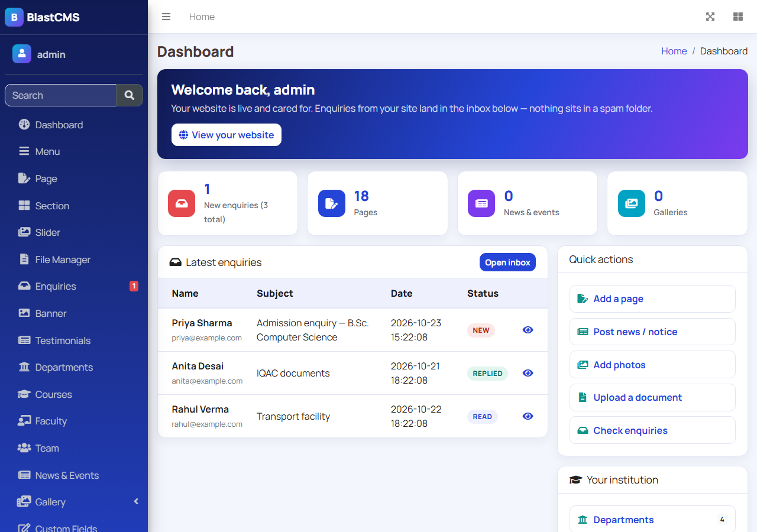Click Home link in the top navbar
The image size is (757, 532).
(202, 17)
